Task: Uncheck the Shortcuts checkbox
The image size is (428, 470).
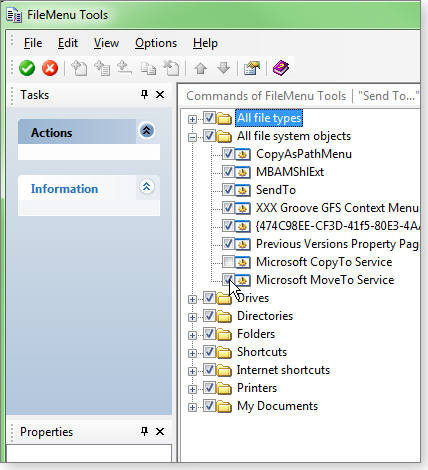Action: (209, 351)
